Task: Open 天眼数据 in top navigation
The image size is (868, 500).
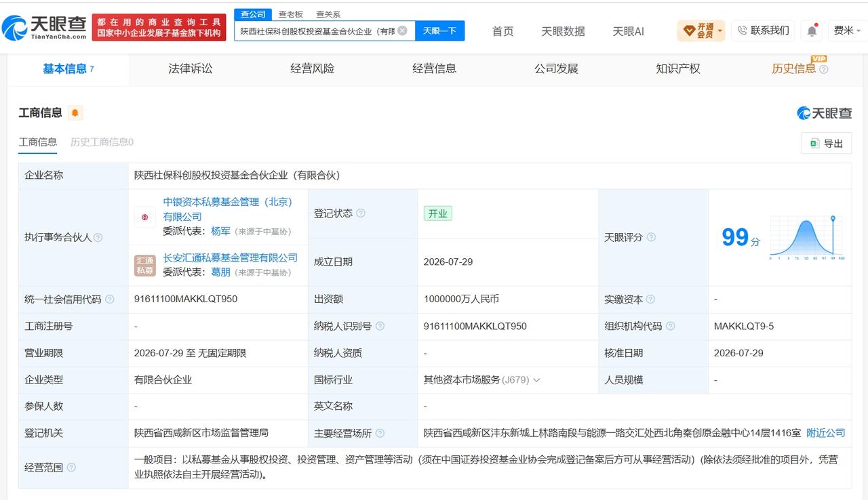Action: (563, 31)
